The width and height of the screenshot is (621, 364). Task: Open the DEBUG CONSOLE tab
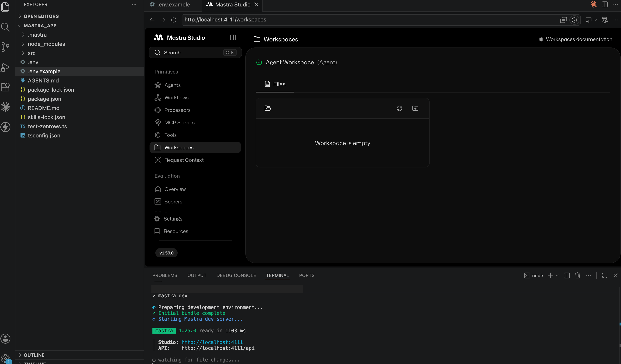(236, 275)
